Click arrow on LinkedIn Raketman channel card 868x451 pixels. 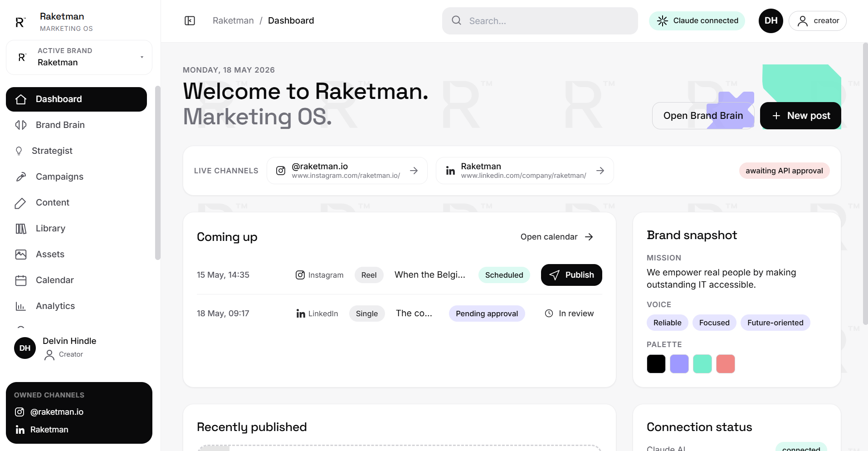coord(600,171)
